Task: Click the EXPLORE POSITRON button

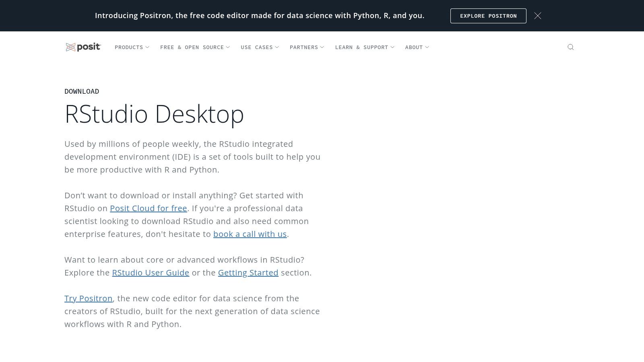Action: tap(488, 16)
